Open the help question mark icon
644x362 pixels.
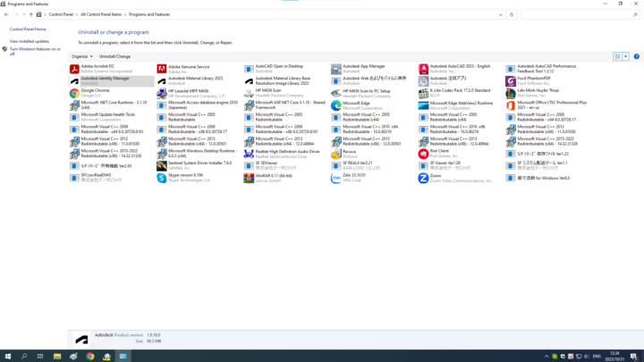pyautogui.click(x=636, y=56)
